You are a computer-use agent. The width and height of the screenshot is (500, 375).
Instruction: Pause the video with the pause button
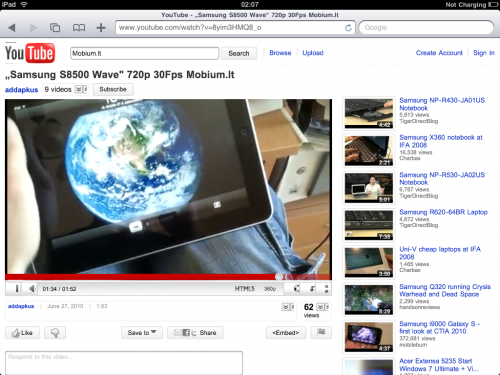[x=16, y=289]
